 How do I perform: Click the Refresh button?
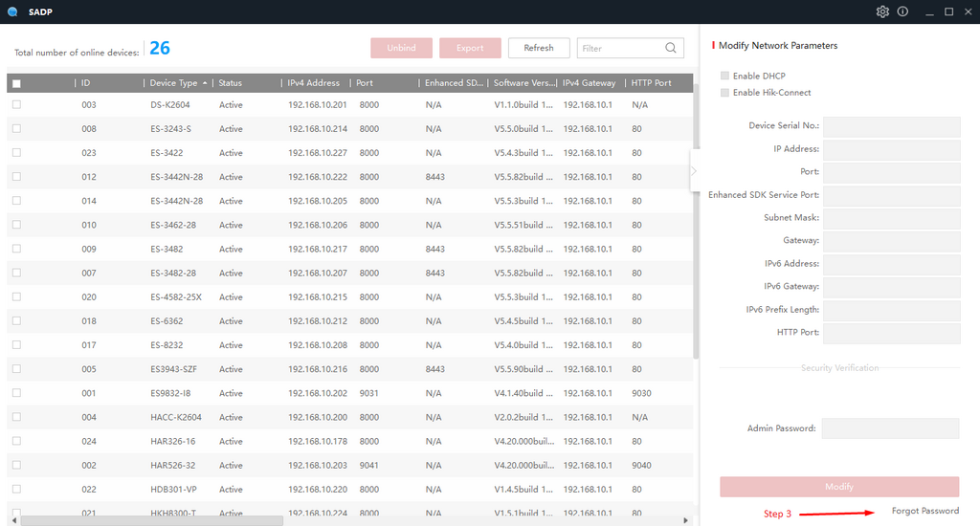[x=539, y=48]
